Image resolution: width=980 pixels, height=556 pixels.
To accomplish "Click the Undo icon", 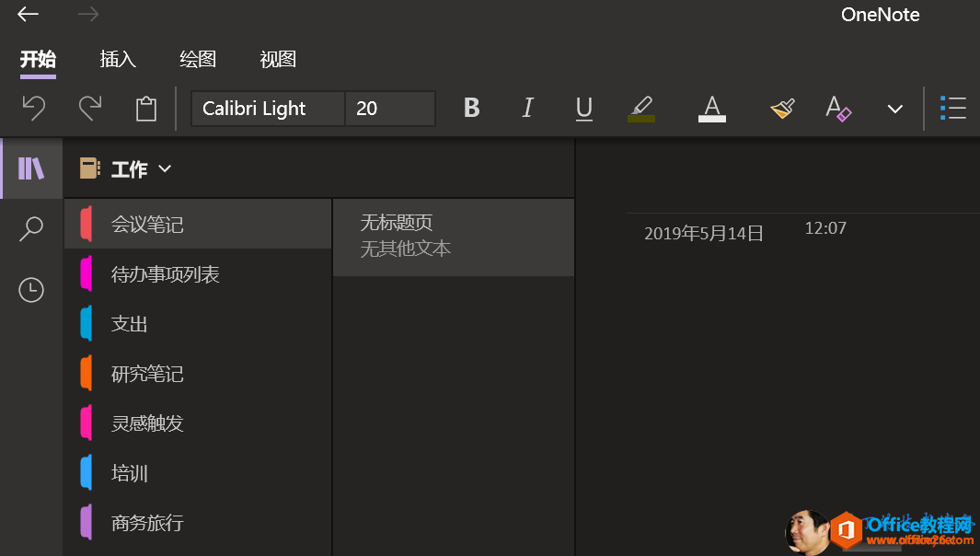I will (x=34, y=108).
